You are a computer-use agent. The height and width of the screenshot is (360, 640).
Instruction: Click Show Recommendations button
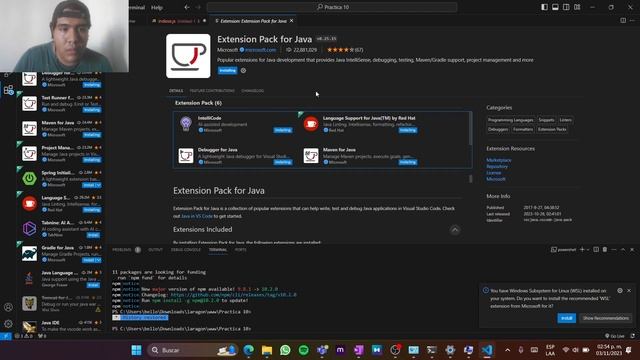coord(605,318)
